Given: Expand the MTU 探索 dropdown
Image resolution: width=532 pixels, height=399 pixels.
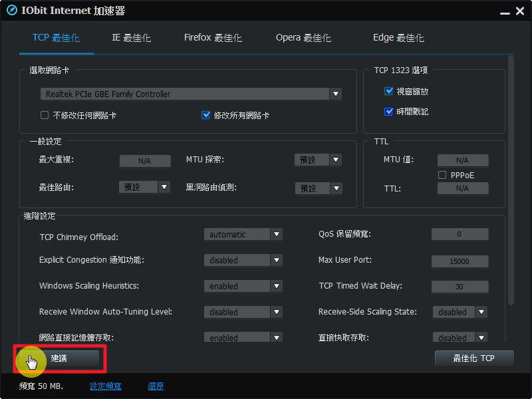Looking at the screenshot, I should coord(336,160).
